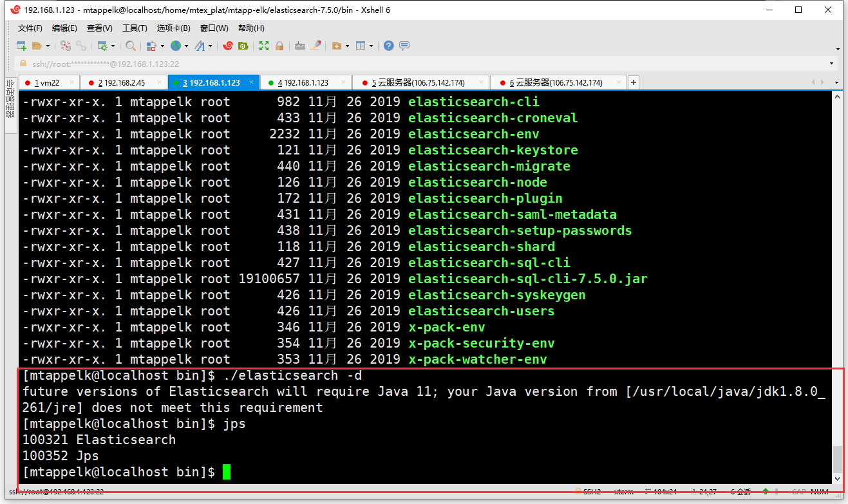Click the new folder plus icon
848x504 pixels.
(336, 46)
